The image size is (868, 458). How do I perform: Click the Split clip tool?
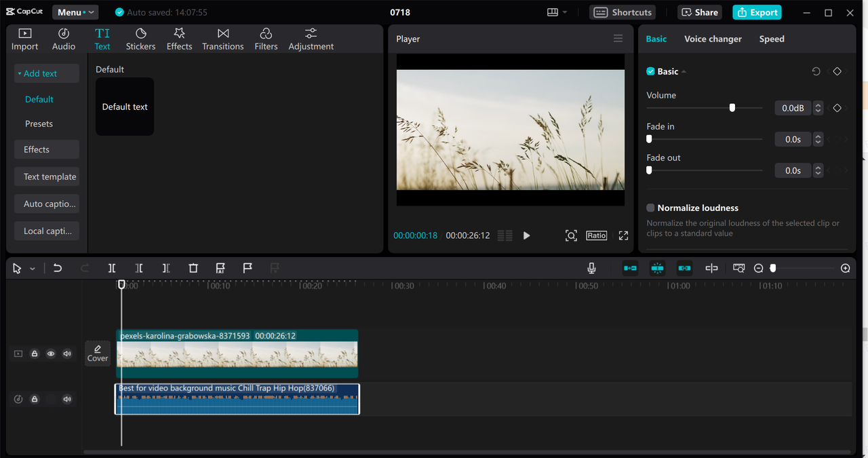pos(112,269)
